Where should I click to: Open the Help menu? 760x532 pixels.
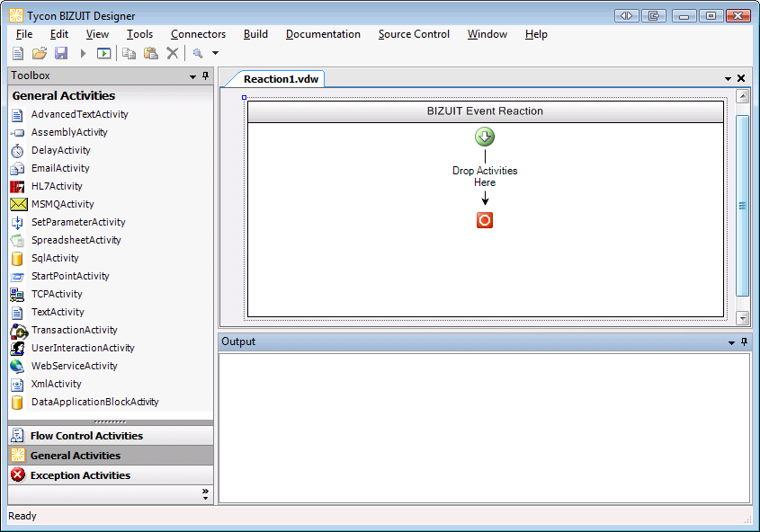pos(536,34)
